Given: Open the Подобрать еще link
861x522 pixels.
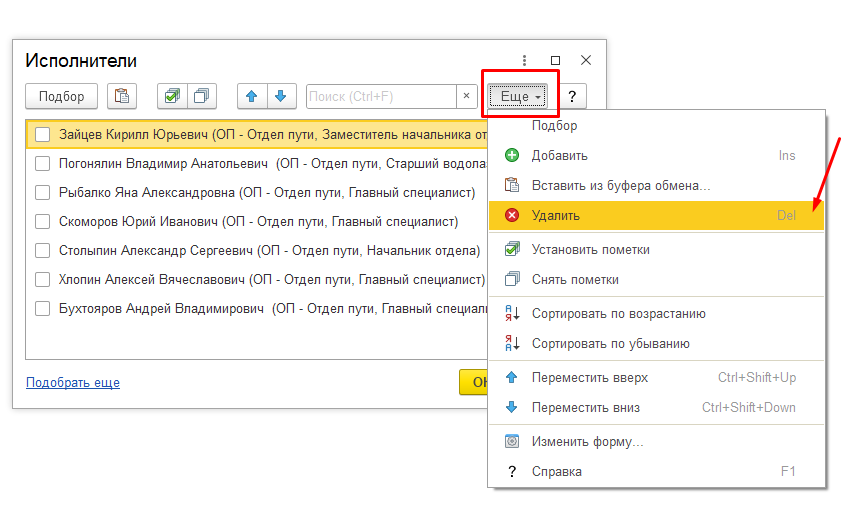Looking at the screenshot, I should click(x=73, y=383).
